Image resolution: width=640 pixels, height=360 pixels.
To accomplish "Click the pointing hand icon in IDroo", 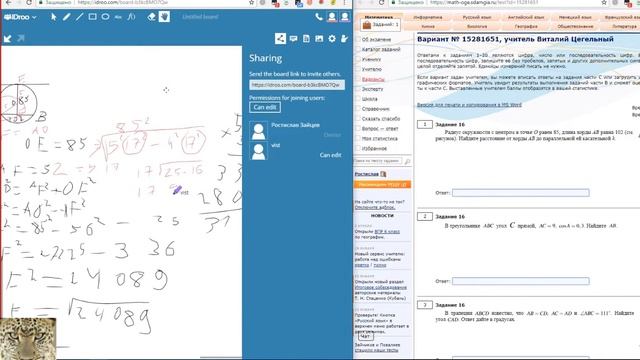I will pos(345,38).
